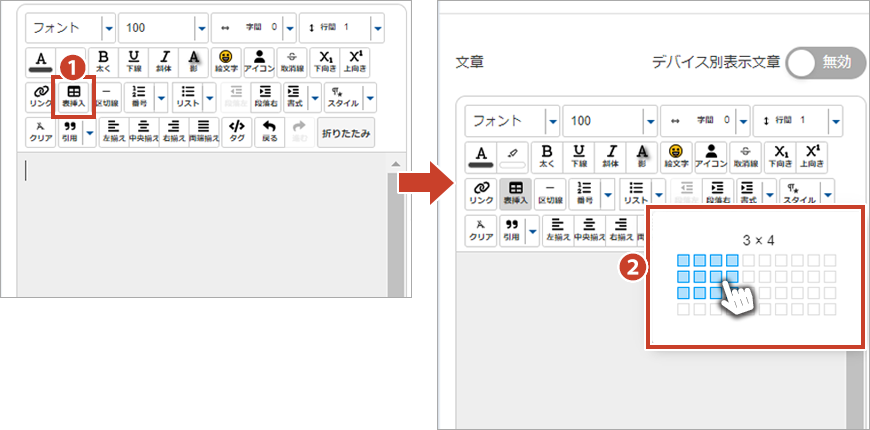Image resolution: width=870 pixels, height=430 pixels.
Task: Insert emoji with 絵文字 icon in right editor
Action: pyautogui.click(x=676, y=155)
